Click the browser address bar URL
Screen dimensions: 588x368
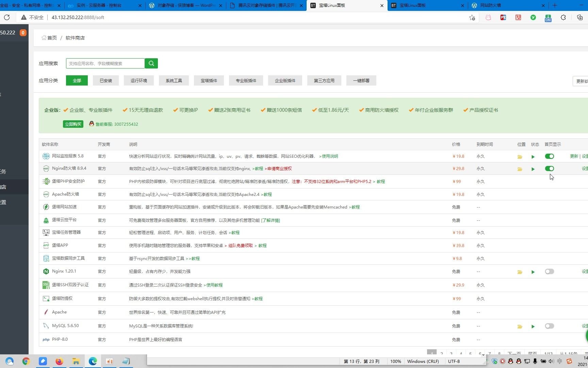78,17
